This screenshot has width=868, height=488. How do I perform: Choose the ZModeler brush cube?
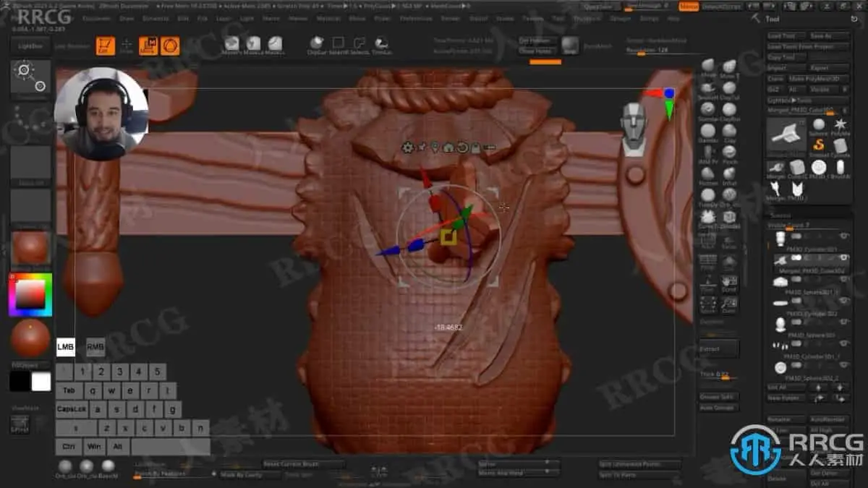729,217
